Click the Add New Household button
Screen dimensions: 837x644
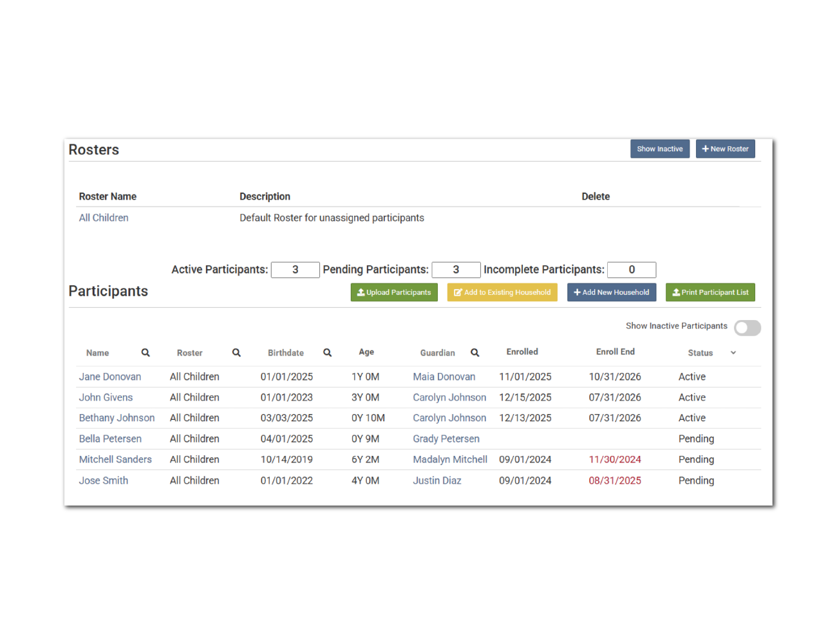tap(611, 292)
